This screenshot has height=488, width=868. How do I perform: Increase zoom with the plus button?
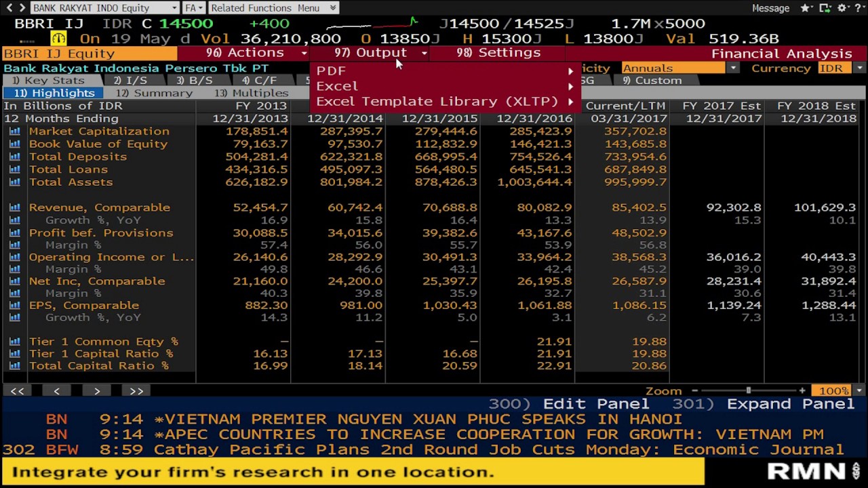(802, 391)
